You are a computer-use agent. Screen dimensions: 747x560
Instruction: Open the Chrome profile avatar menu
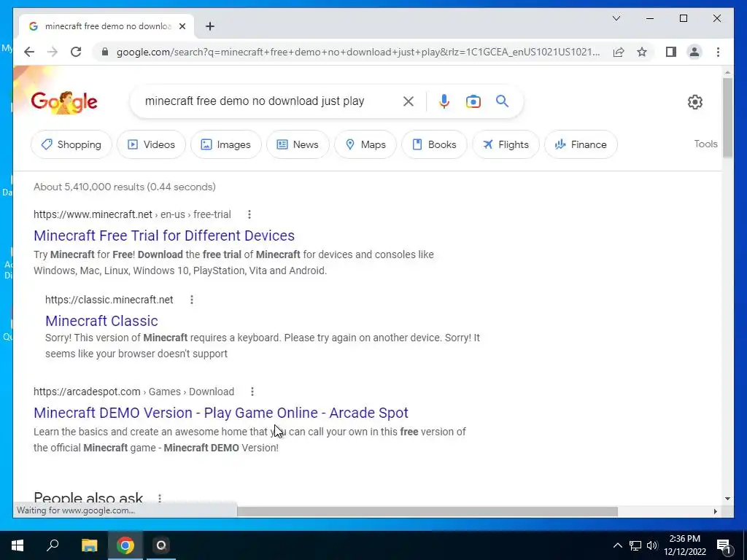tap(694, 52)
